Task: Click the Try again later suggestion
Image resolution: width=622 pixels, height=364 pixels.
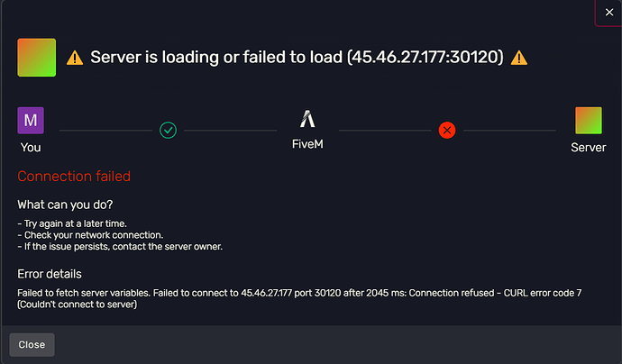Action: pos(72,223)
